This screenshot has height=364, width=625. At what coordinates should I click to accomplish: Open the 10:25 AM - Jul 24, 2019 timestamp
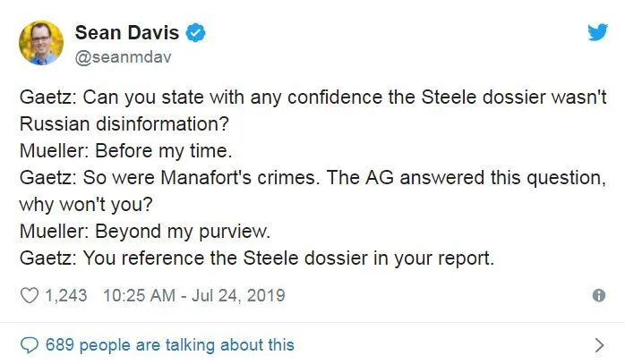coord(194,294)
